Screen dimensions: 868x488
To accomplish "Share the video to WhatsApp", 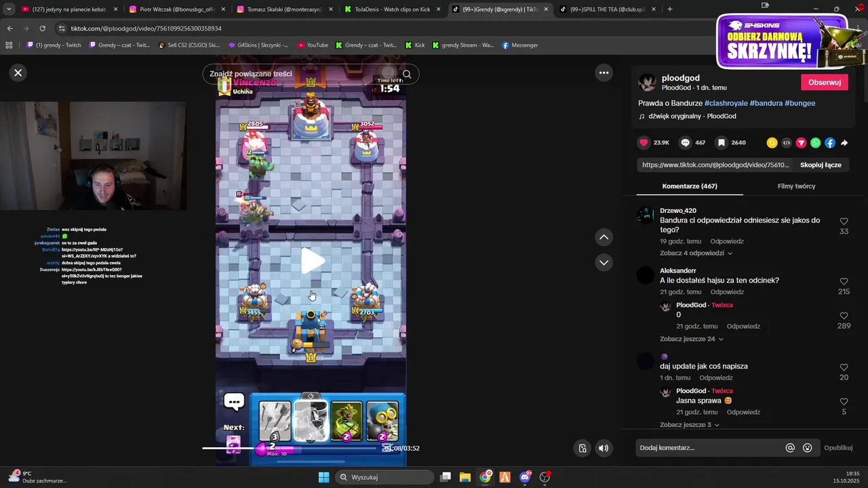I will (x=815, y=142).
